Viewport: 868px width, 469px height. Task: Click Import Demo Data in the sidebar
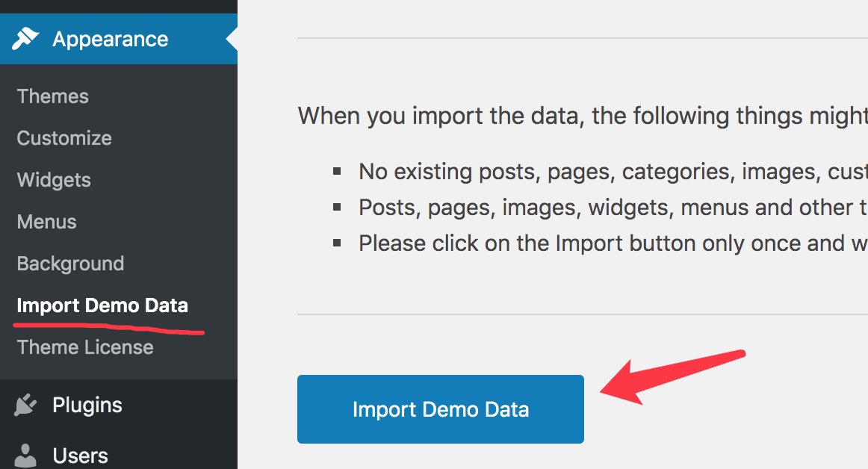[102, 305]
